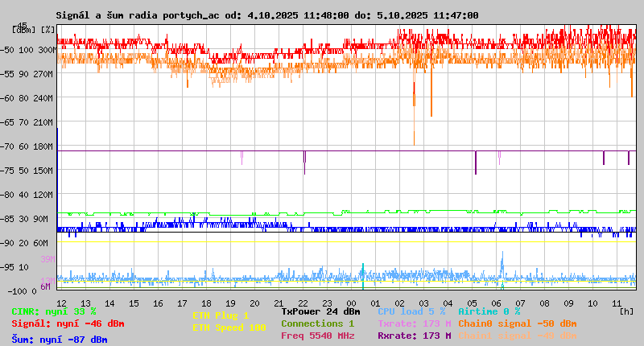Screen dimensions: 644x346
Task: Click the hour '22' x-axis tick label
Action: [303, 303]
